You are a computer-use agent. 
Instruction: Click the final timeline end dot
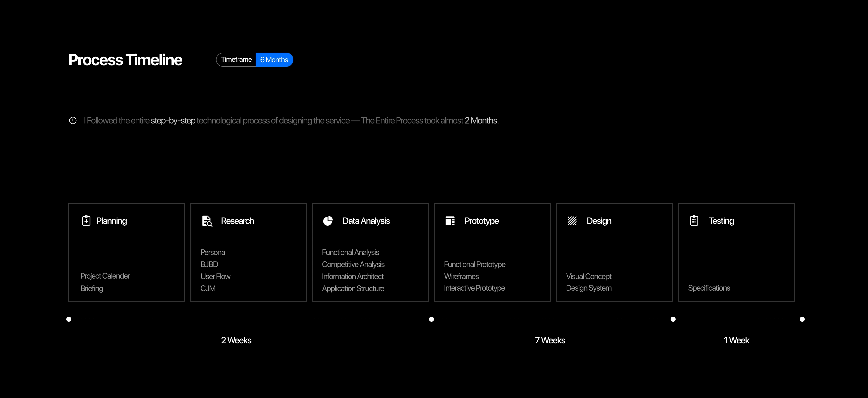(802, 319)
